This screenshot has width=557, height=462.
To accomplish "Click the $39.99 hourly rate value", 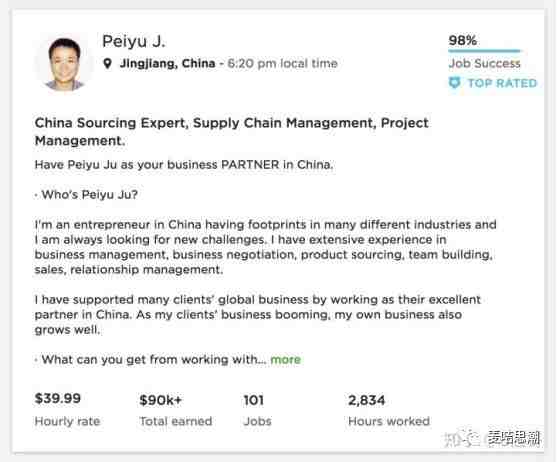I will click(x=58, y=398).
